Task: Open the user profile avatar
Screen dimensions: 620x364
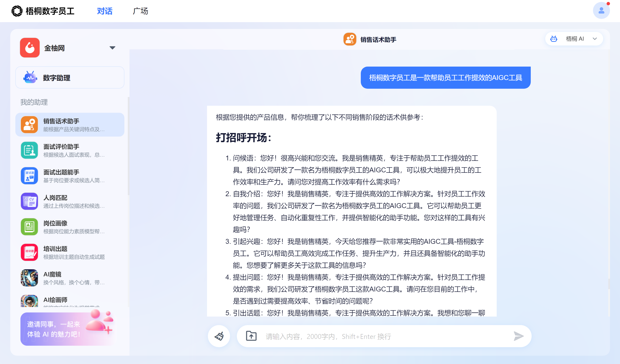Action: 601,11
